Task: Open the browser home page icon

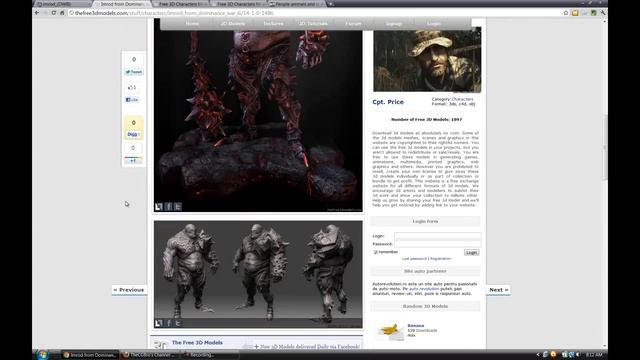Action: tap(62, 13)
